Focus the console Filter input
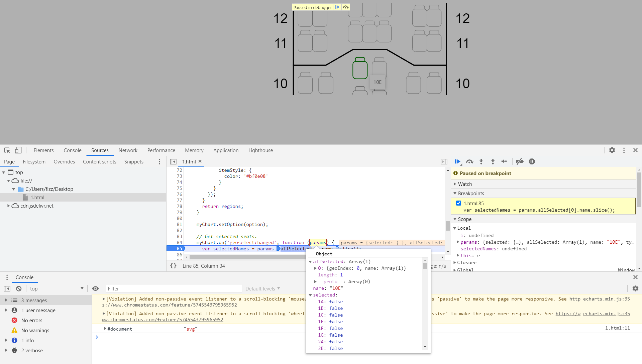Screen dimensions: 642x364 click(174, 289)
